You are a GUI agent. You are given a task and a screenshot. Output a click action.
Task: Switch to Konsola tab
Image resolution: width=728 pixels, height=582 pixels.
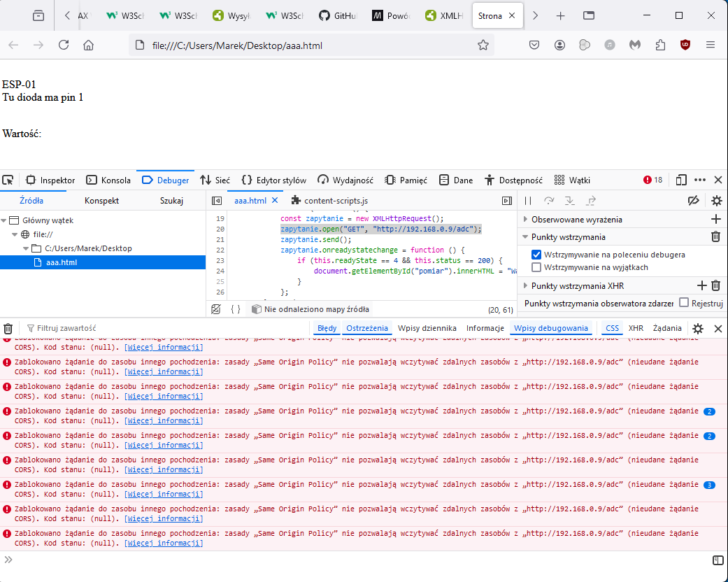[108, 180]
